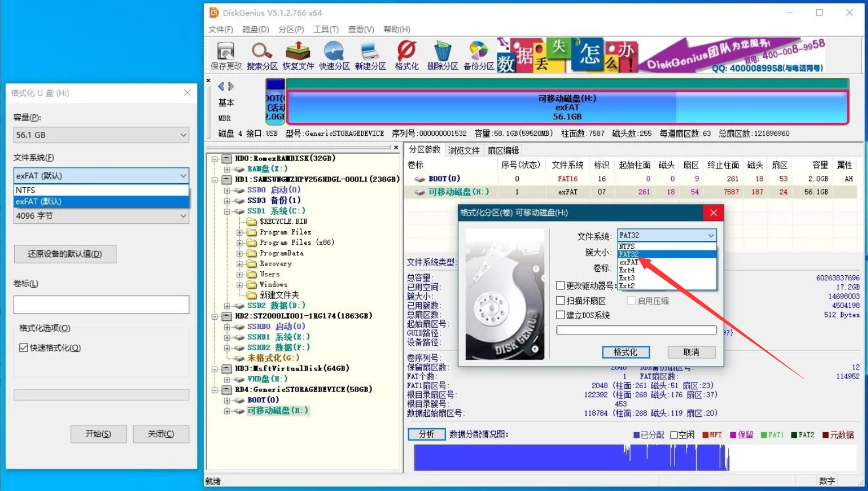
Task: Toggle the 快速格式化 quick format checkbox
Action: click(24, 348)
